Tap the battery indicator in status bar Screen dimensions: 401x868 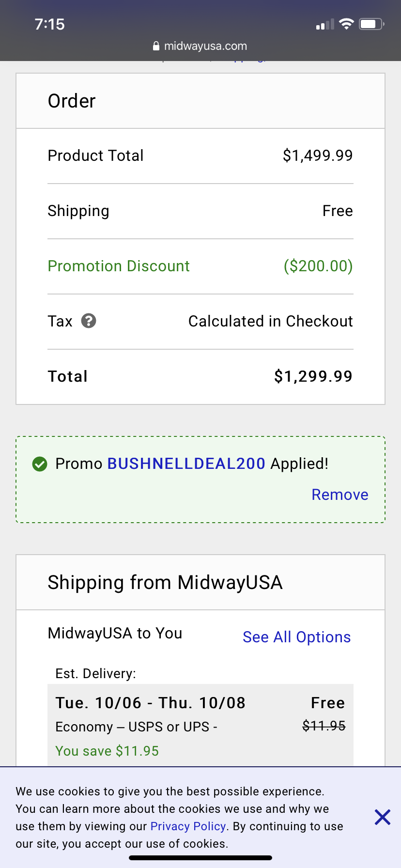pos(371,24)
